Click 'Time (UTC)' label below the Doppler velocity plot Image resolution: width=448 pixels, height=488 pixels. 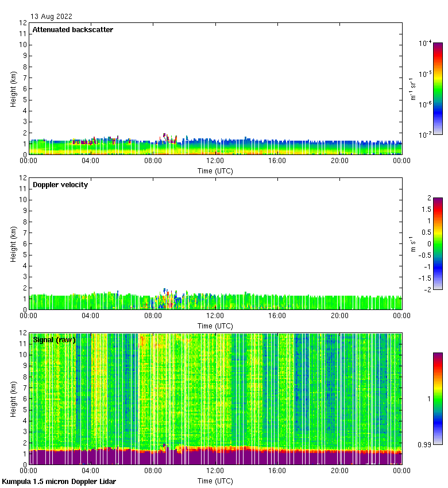coord(215,326)
